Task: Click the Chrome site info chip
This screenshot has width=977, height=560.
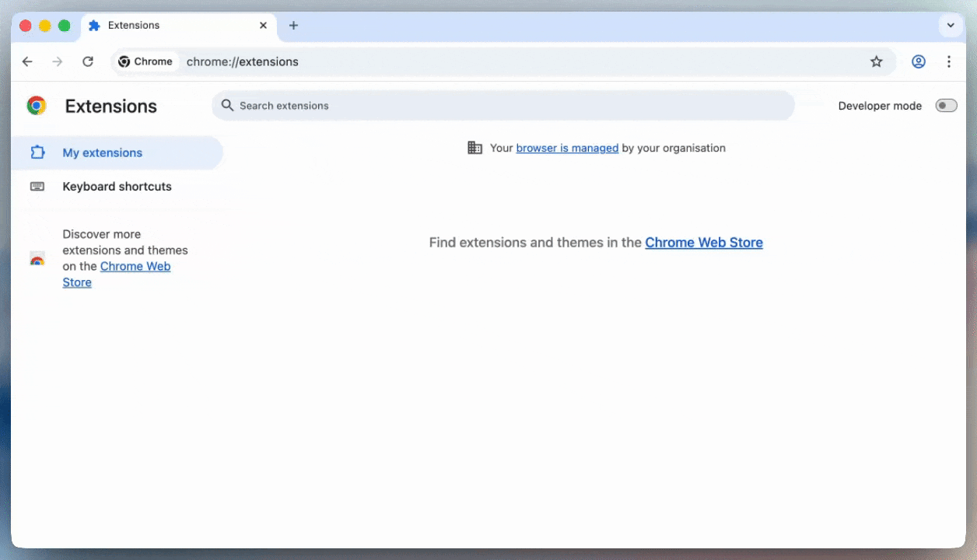Action: [146, 61]
